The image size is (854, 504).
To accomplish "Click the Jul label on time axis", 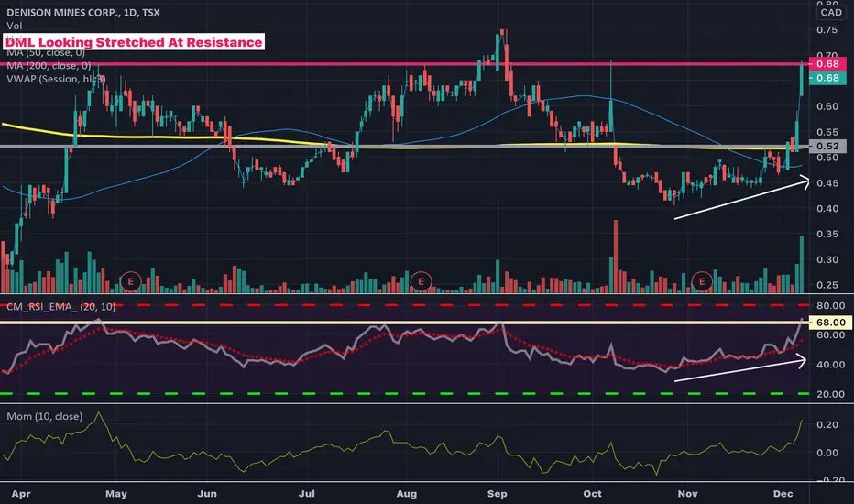I will tap(307, 494).
